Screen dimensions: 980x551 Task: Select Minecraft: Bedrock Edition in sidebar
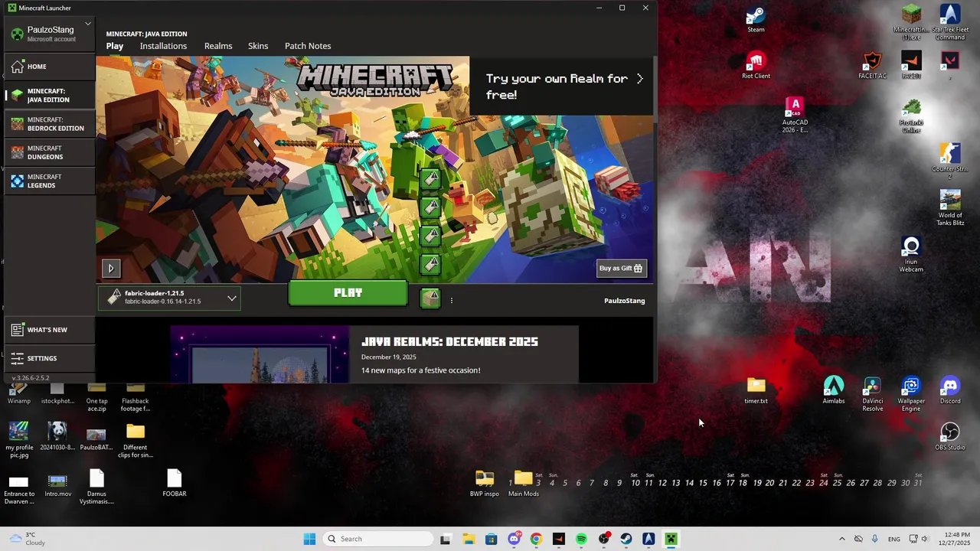pos(50,124)
